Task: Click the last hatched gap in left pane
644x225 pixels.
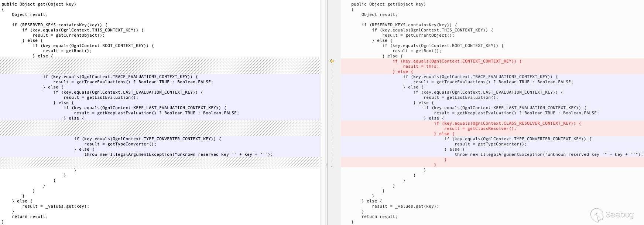Action: 160,162
